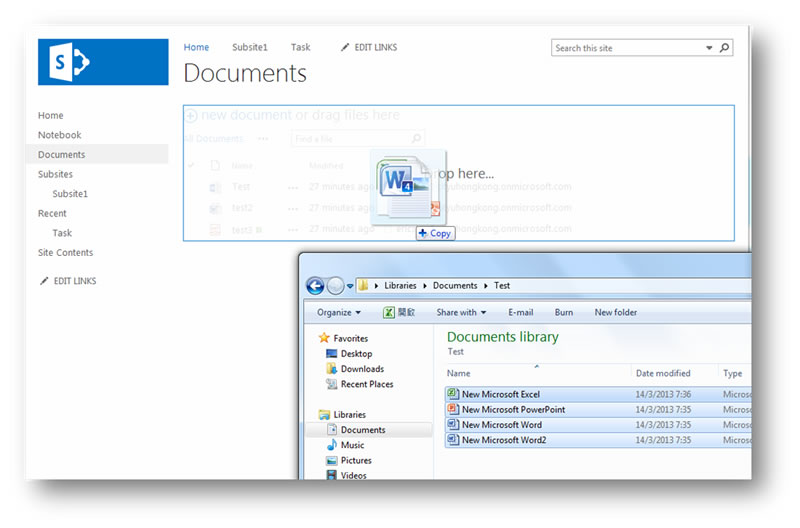This screenshot has height=528, width=800.
Task: Open the Music library in sidebar
Action: (352, 445)
